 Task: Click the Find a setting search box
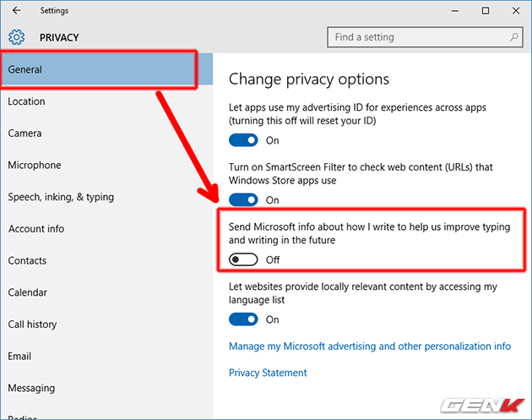coord(418,37)
